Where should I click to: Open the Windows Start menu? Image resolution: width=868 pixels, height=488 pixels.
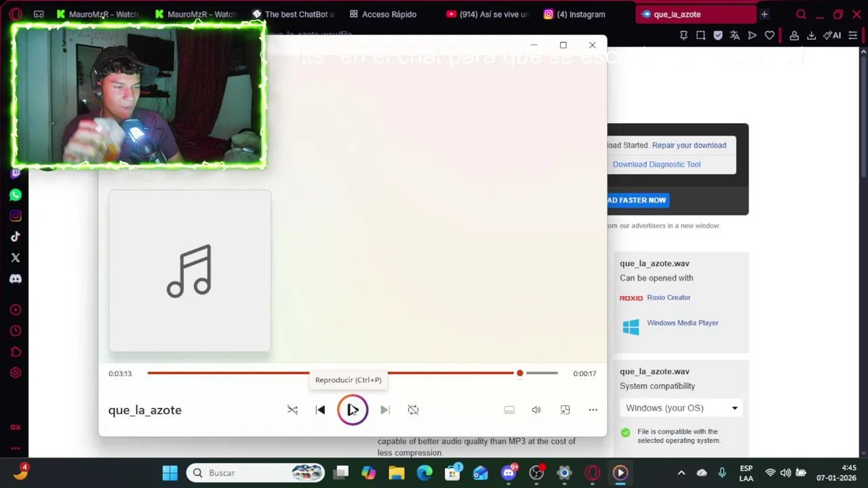click(x=170, y=473)
